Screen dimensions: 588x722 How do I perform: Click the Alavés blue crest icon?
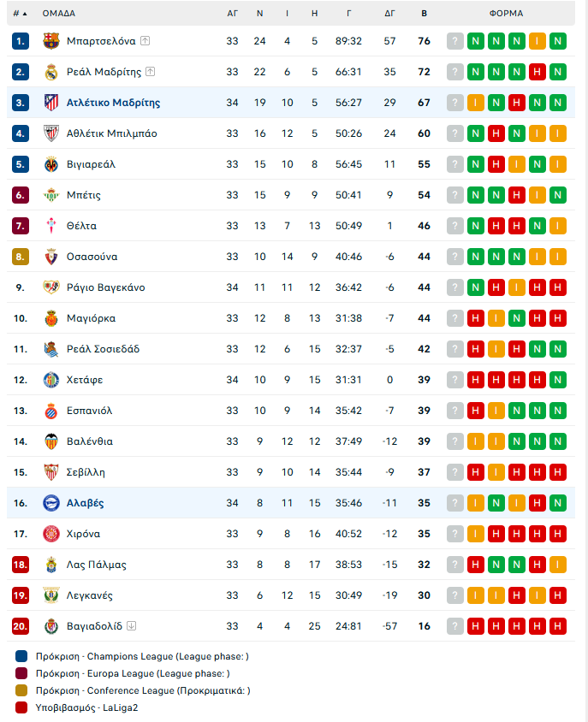[x=51, y=503]
